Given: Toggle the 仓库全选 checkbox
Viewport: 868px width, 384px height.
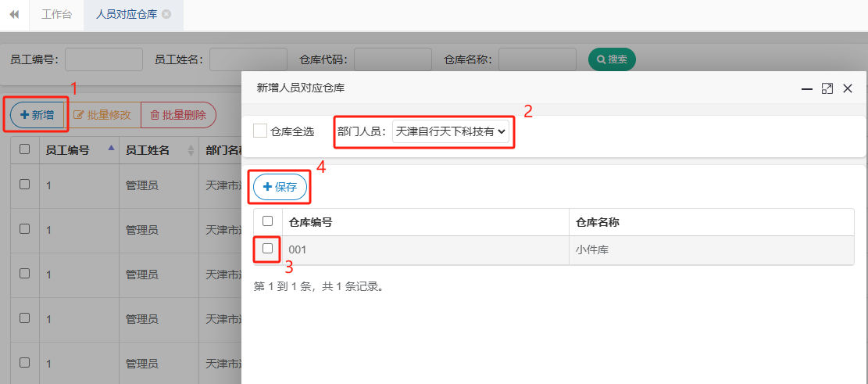Looking at the screenshot, I should pos(260,131).
